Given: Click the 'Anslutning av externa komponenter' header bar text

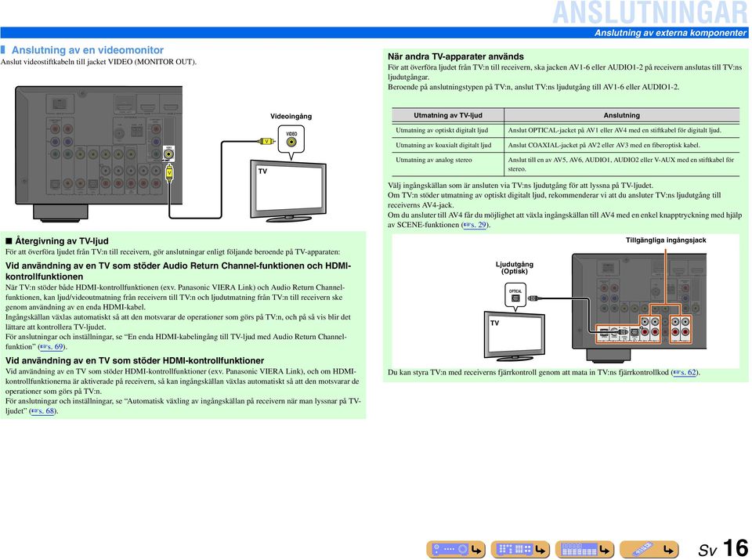Looking at the screenshot, I should click(x=671, y=33).
